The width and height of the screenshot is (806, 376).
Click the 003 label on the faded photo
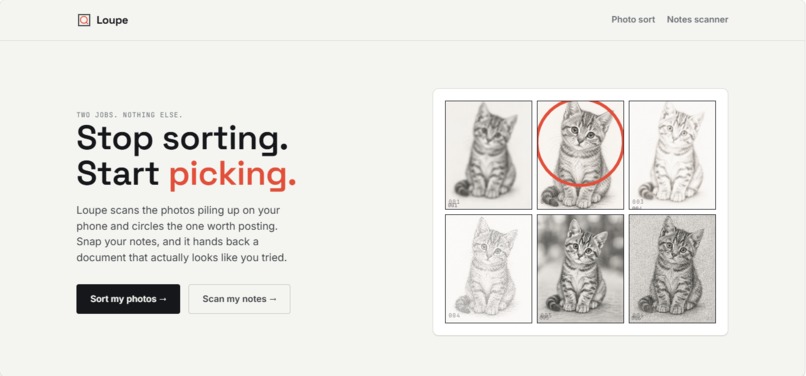click(638, 202)
